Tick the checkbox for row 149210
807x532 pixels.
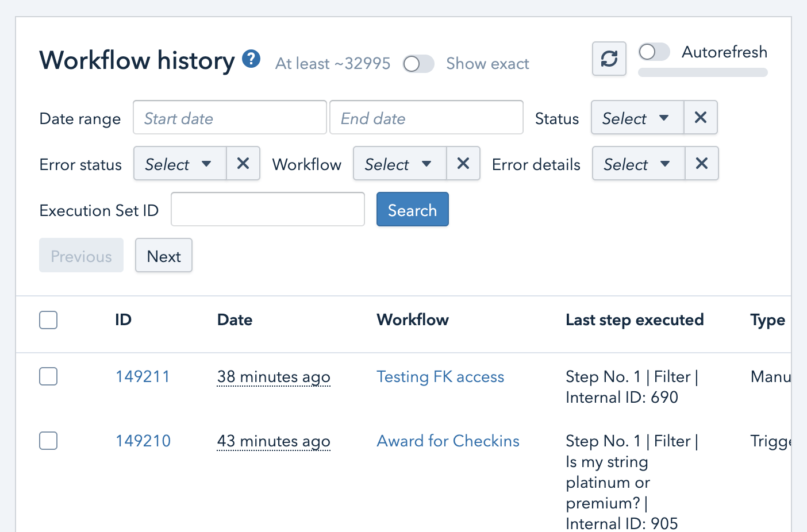point(48,441)
